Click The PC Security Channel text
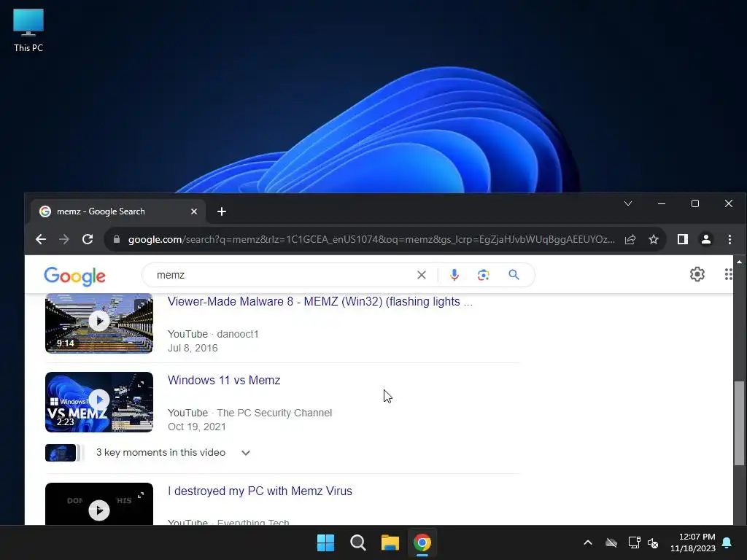 (274, 413)
